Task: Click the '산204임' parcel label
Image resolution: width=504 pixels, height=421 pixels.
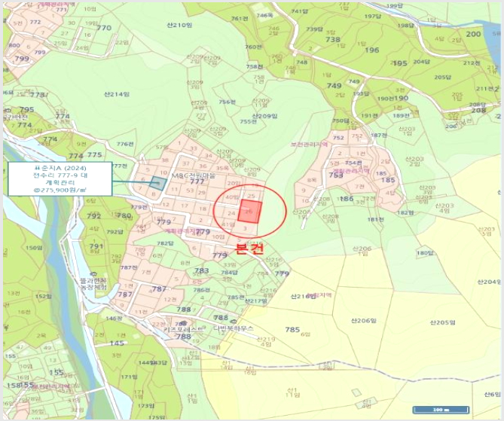Action: coord(489,282)
